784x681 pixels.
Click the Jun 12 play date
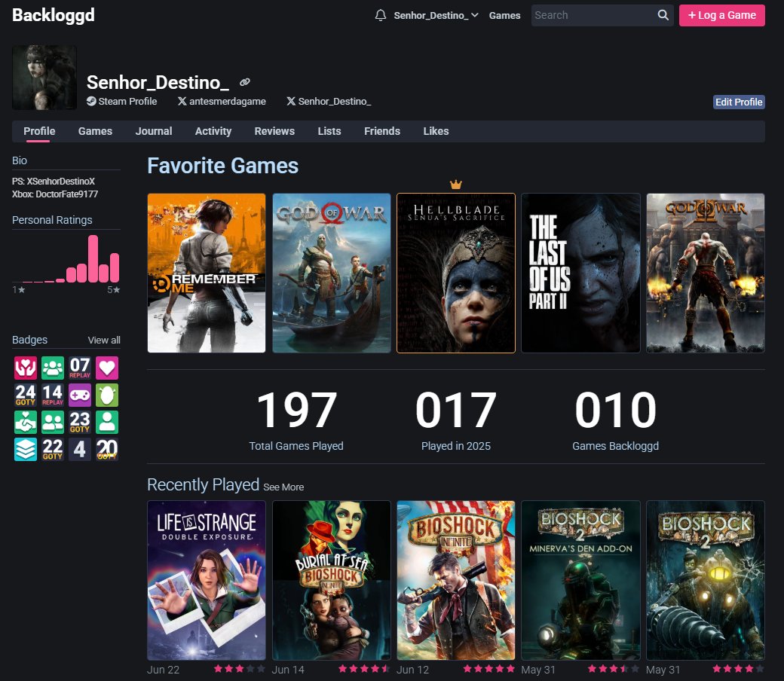point(412,670)
